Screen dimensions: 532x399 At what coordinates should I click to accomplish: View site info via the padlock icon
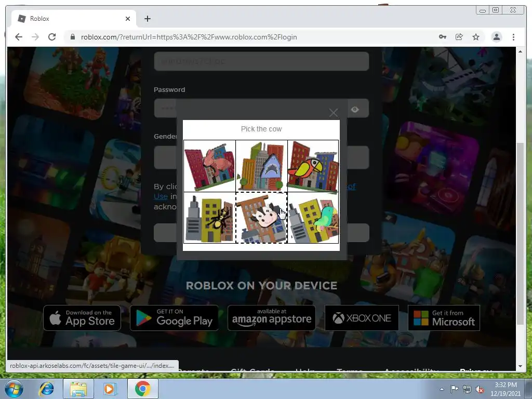coord(72,37)
